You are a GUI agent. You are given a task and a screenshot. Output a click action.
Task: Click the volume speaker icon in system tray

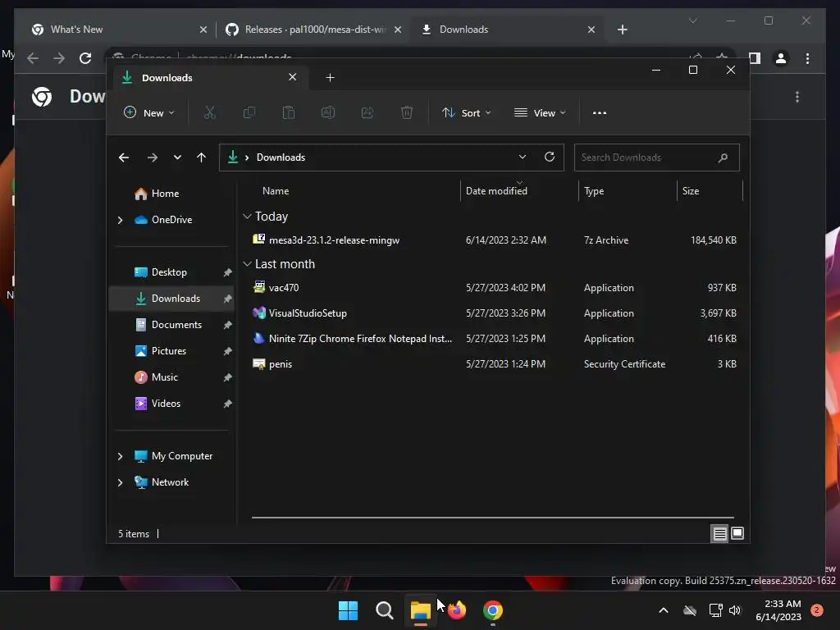point(735,610)
